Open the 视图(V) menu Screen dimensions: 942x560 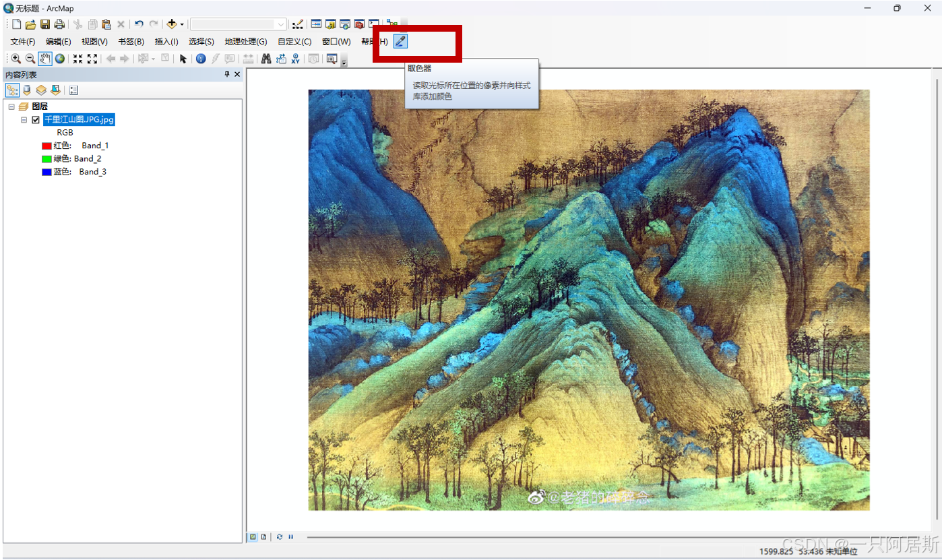tap(94, 42)
